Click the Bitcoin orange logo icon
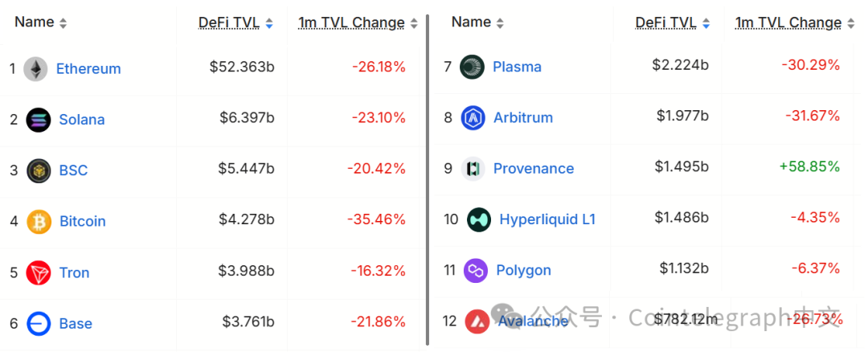This screenshot has width=868, height=352. (x=39, y=221)
